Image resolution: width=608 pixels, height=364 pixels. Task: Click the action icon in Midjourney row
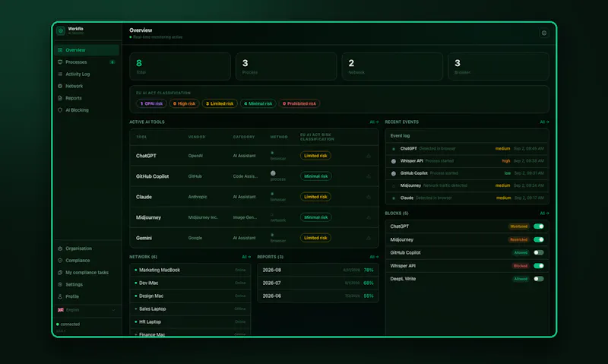pyautogui.click(x=369, y=217)
